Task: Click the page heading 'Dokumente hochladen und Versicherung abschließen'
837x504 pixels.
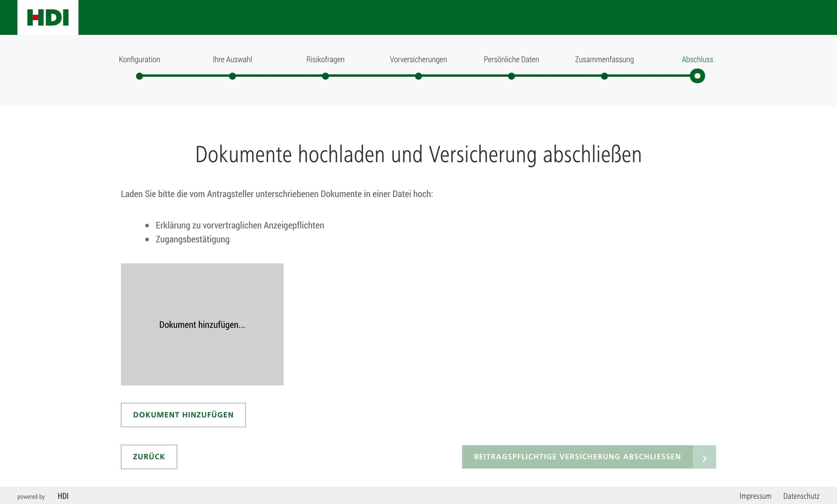Action: [x=418, y=154]
